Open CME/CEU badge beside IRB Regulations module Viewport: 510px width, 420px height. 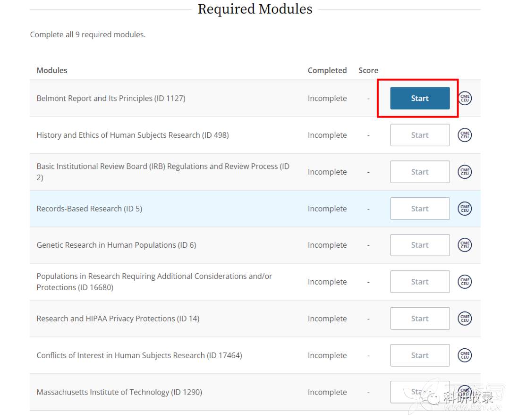click(465, 172)
